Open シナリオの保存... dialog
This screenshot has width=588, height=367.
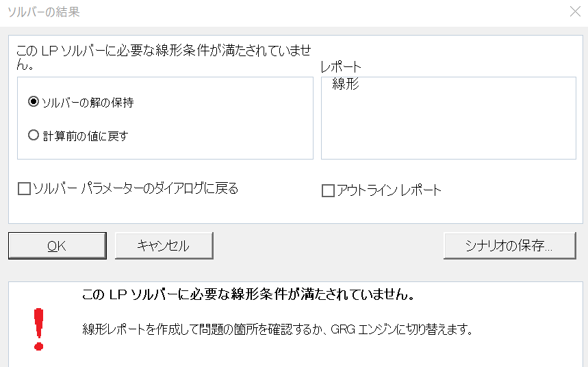pyautogui.click(x=509, y=246)
